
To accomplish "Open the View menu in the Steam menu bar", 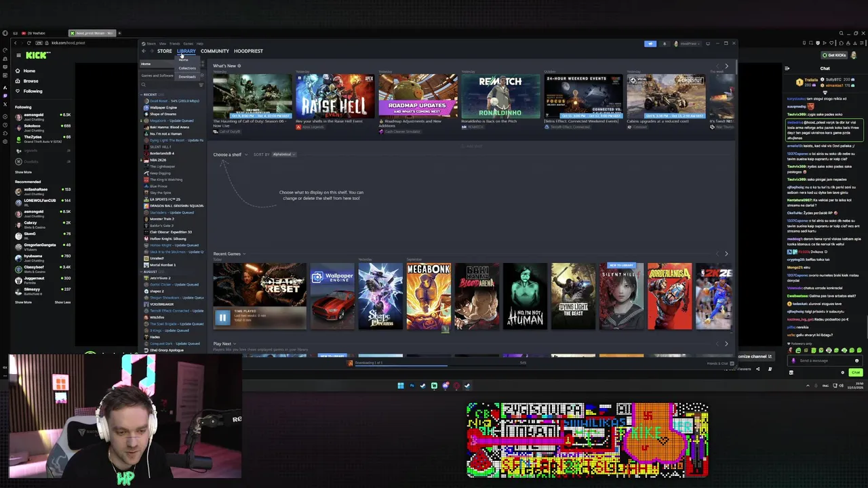I will [162, 43].
